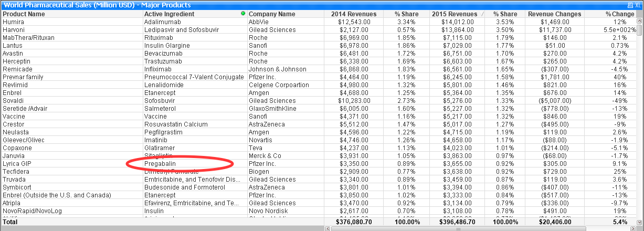The width and height of the screenshot is (644, 231).
Task: Click the ($5,007.00) revenue change value
Action: pos(556,101)
